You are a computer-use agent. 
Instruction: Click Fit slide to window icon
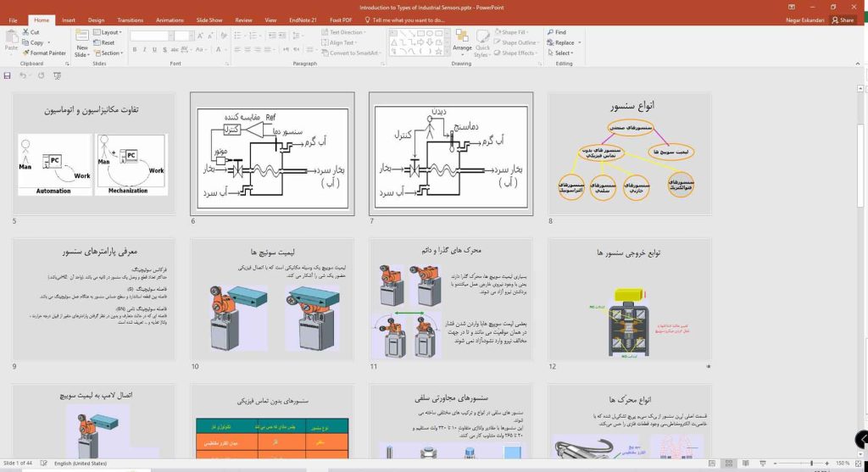click(859, 464)
